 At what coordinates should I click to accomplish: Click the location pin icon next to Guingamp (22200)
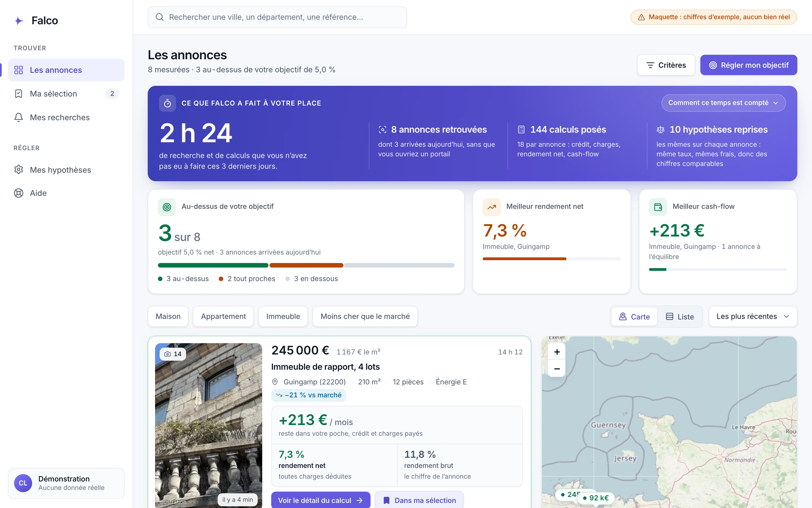pos(275,382)
